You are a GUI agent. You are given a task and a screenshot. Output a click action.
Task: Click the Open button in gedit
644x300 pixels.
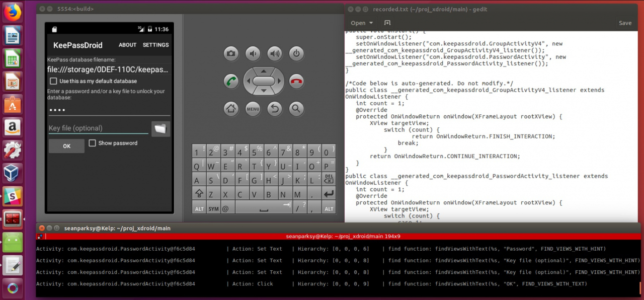(x=358, y=23)
